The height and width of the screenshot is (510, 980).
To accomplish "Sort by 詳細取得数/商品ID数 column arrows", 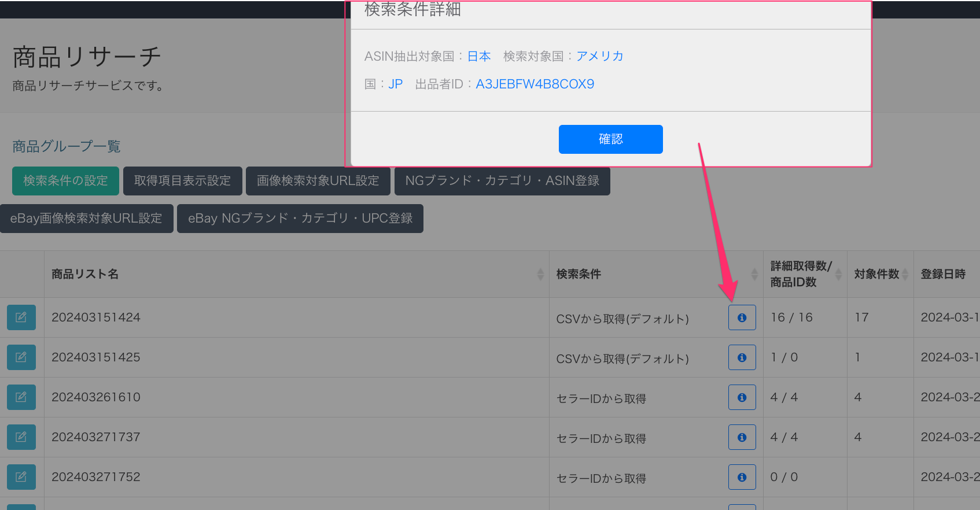I will (x=838, y=274).
